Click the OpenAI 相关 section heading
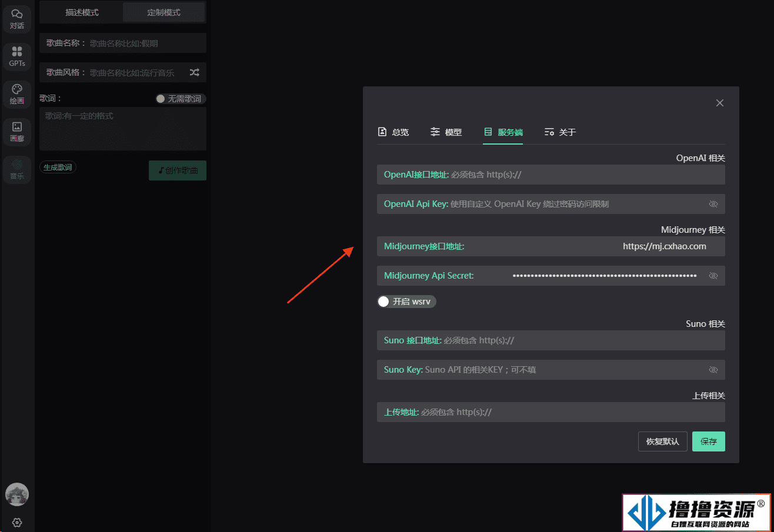This screenshot has width=774, height=532. 700,158
